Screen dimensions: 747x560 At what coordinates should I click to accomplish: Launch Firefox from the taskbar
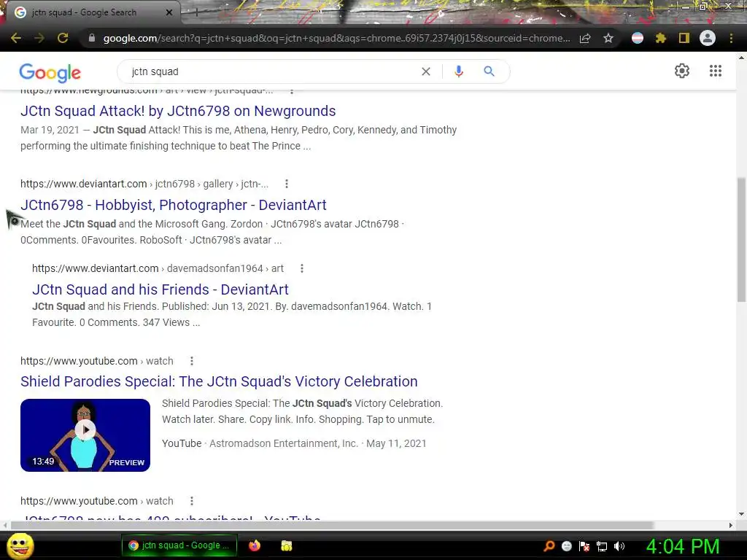point(255,545)
